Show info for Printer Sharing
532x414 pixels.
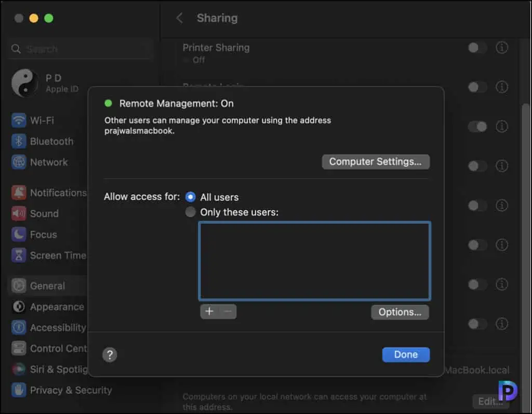click(501, 47)
